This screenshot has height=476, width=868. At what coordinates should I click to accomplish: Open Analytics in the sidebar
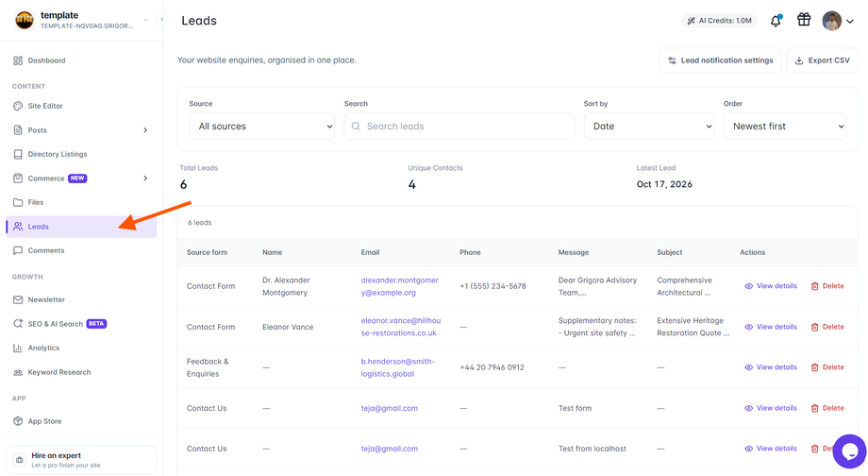pos(81,348)
